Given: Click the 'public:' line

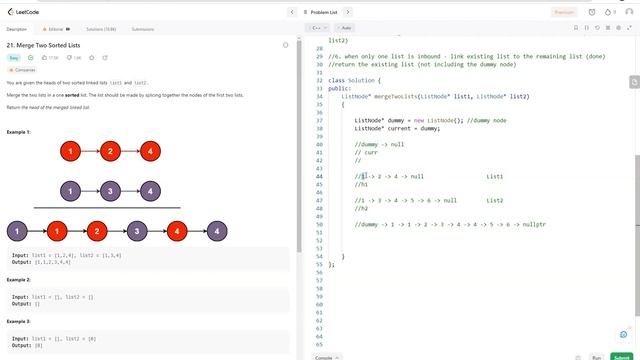Looking at the screenshot, I should (x=339, y=89).
